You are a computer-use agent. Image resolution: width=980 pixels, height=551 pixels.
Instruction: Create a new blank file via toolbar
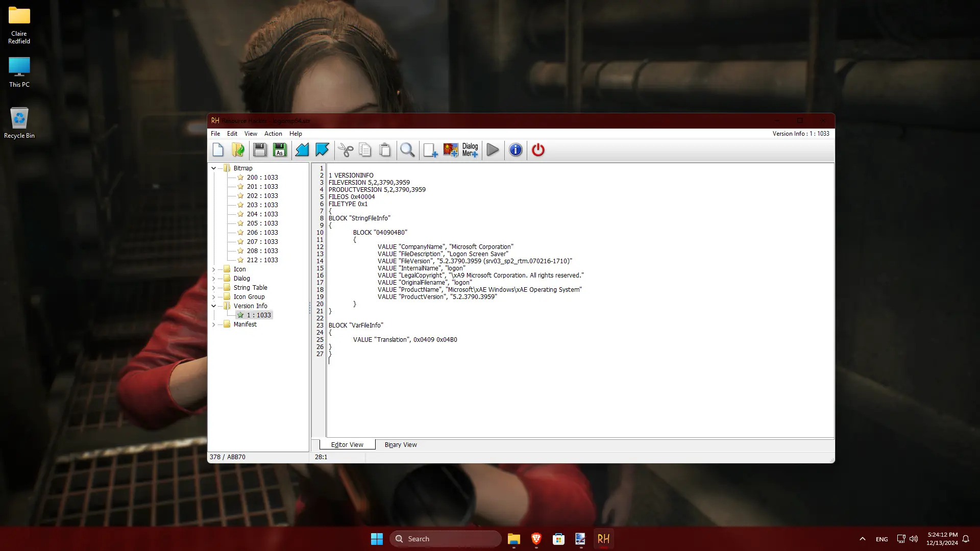(218, 150)
